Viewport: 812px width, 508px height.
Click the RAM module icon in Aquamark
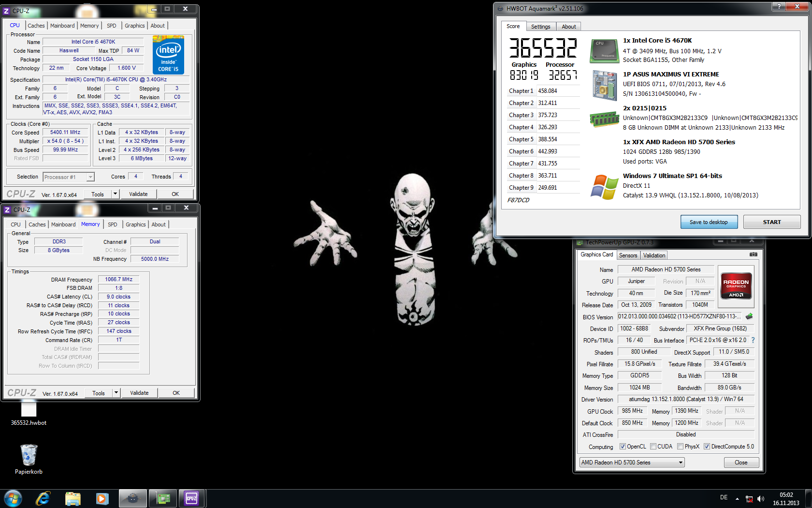[x=604, y=119]
